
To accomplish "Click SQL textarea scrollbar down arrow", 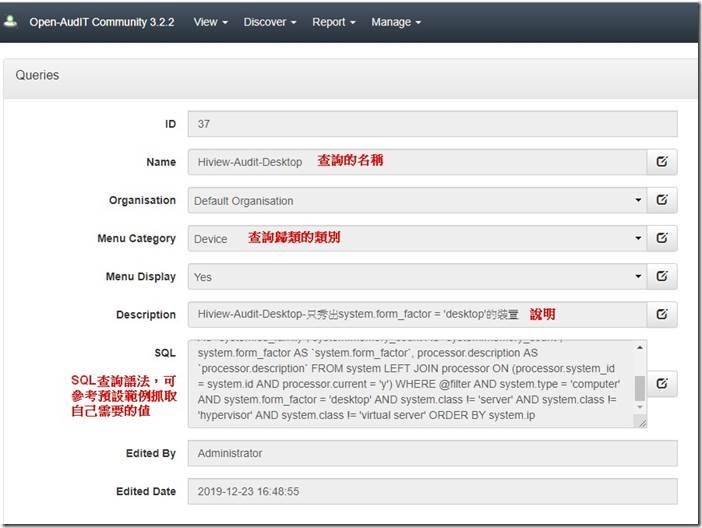I will (x=640, y=407).
